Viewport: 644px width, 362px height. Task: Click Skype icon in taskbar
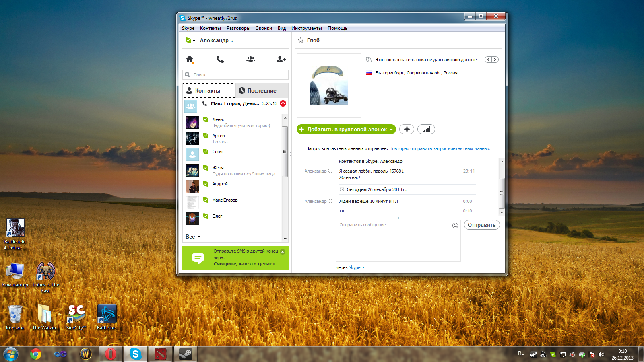point(135,354)
